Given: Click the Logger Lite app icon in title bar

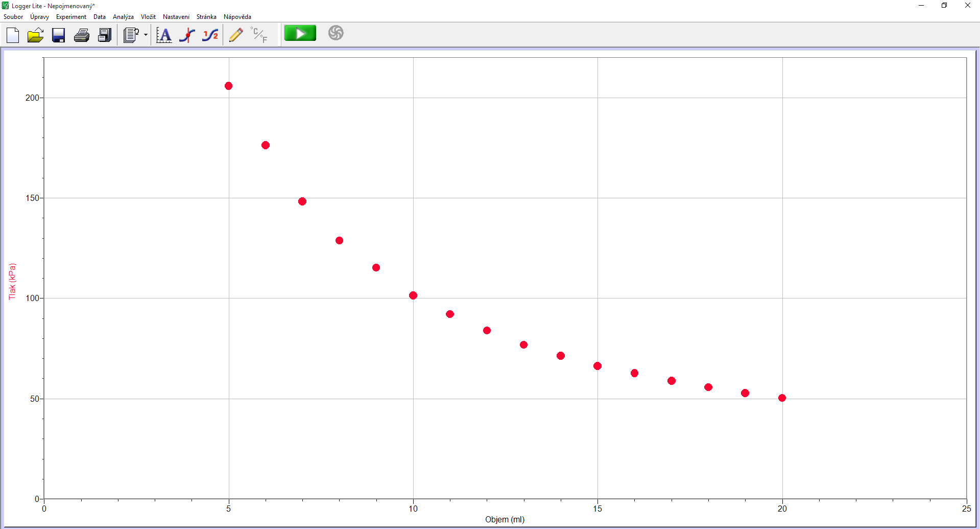Looking at the screenshot, I should [x=6, y=6].
